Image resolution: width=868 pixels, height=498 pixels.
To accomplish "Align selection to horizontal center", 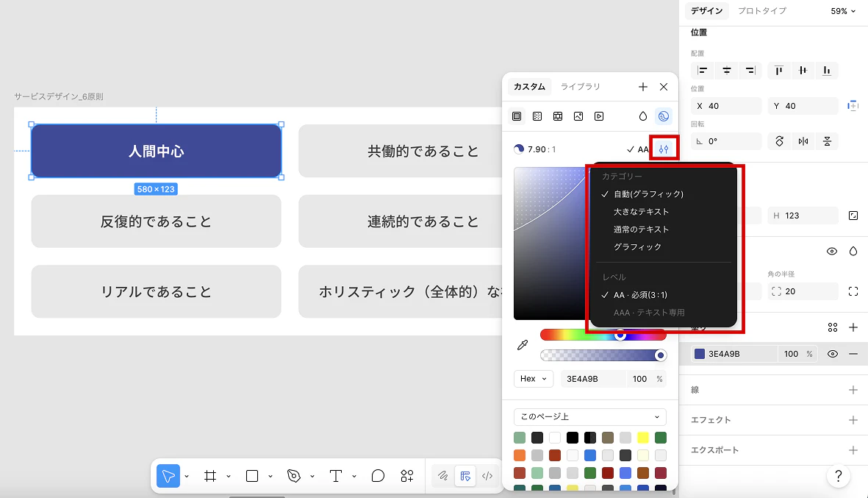I will click(727, 71).
